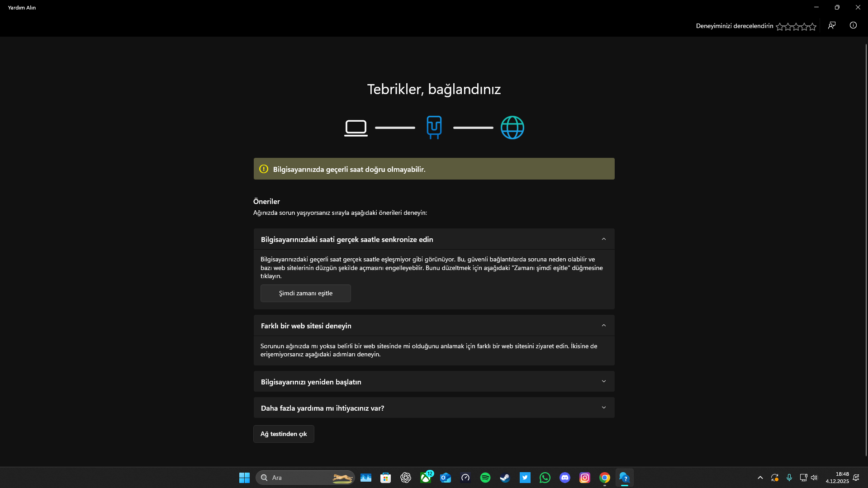Rate your experience five stars
868x488 pixels.
click(x=813, y=27)
